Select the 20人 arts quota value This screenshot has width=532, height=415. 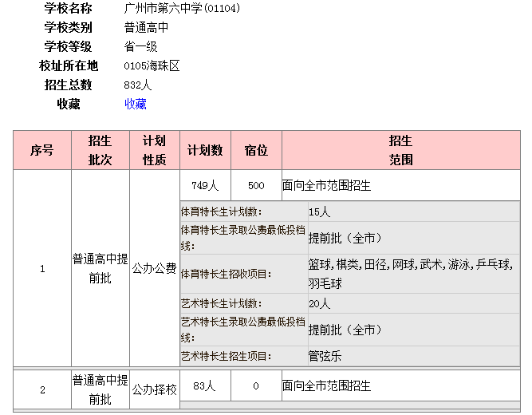pos(319,303)
